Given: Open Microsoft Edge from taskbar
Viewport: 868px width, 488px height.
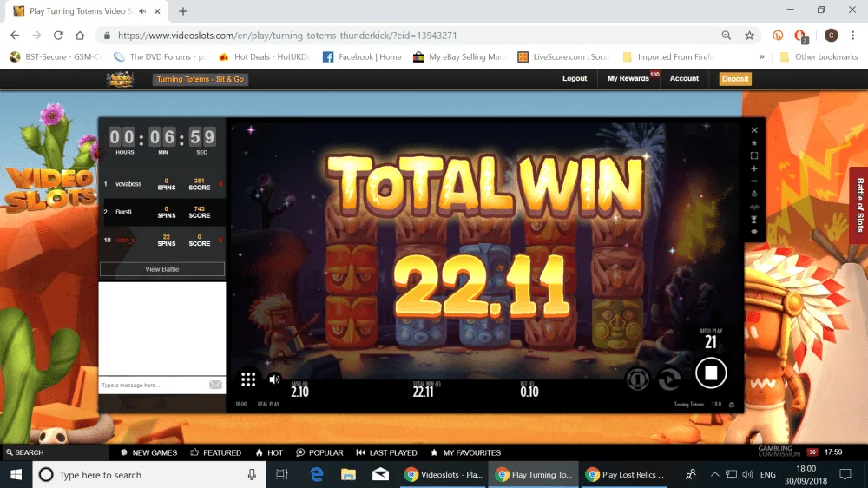Looking at the screenshot, I should click(316, 475).
